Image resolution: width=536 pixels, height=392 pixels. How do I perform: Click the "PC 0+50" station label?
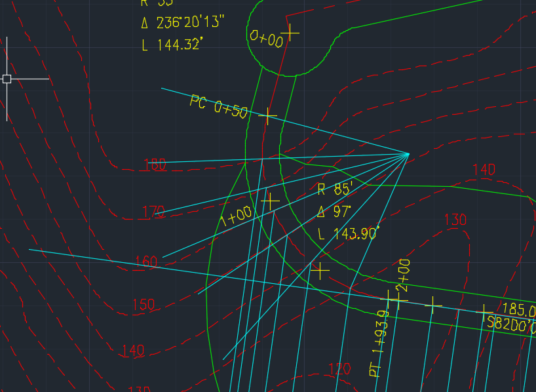click(x=218, y=106)
